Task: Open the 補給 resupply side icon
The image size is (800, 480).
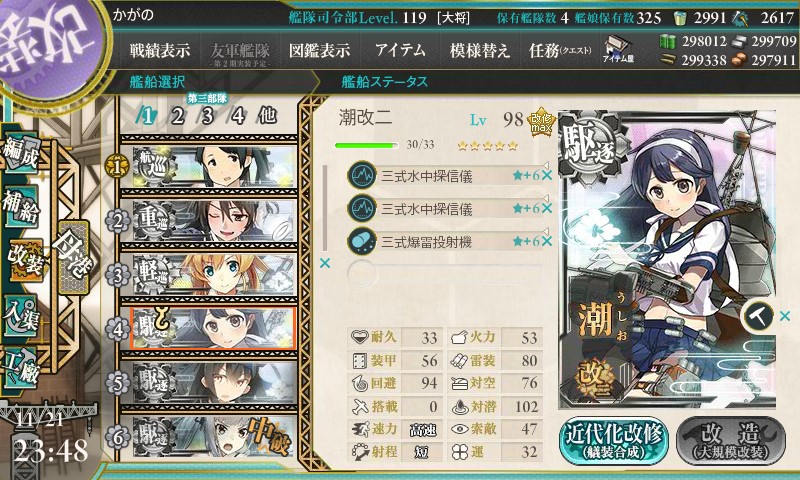Action: [21, 207]
